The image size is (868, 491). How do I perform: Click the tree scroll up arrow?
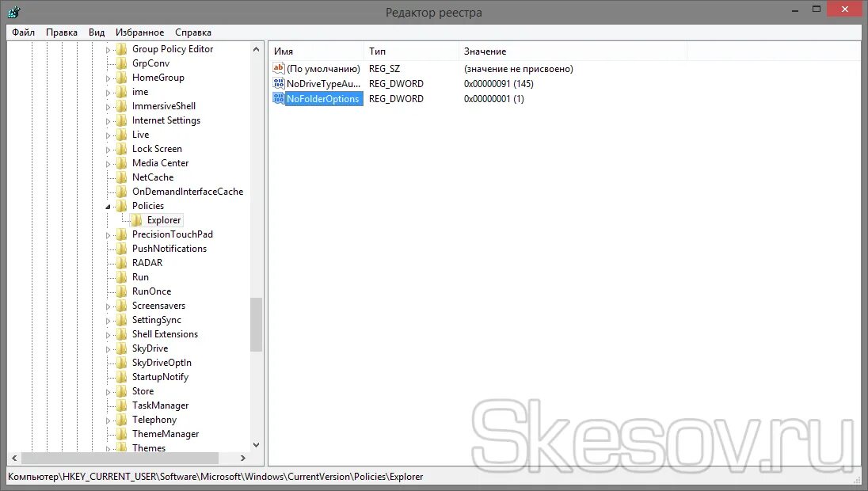point(256,49)
